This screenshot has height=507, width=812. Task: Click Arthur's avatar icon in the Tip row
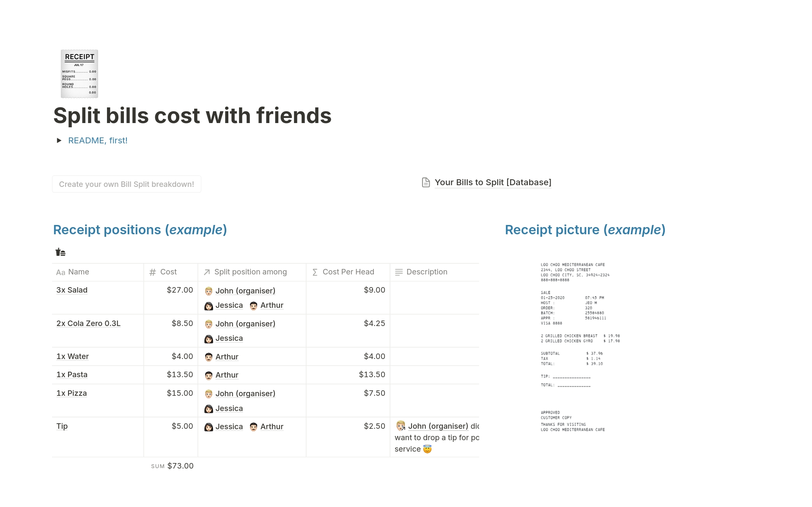click(253, 427)
